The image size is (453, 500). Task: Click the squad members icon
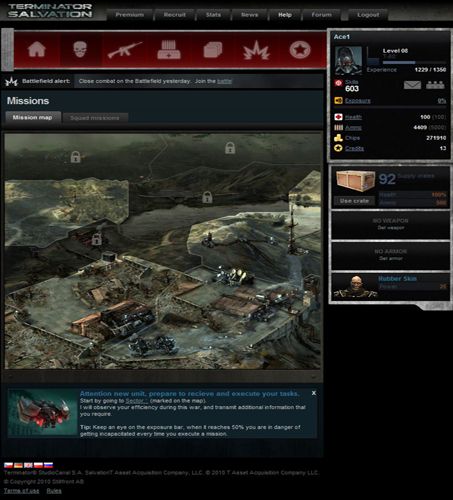[435, 85]
